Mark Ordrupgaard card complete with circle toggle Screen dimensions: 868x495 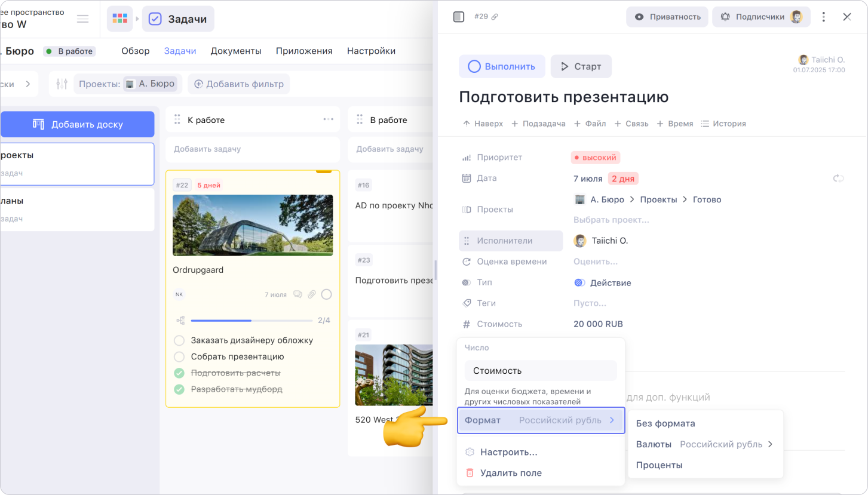326,294
